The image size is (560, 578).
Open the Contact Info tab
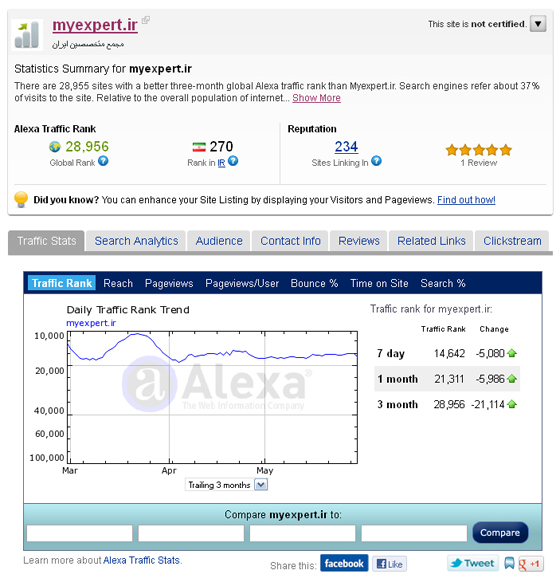[x=290, y=241]
